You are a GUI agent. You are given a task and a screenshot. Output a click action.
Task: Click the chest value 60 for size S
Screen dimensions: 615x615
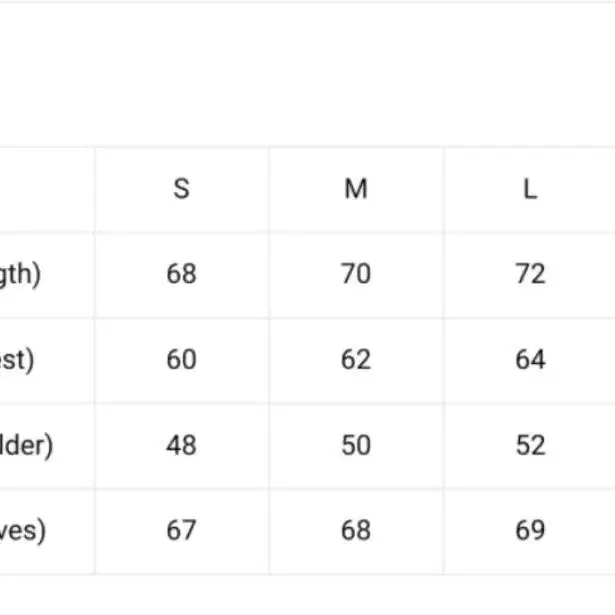point(181,360)
